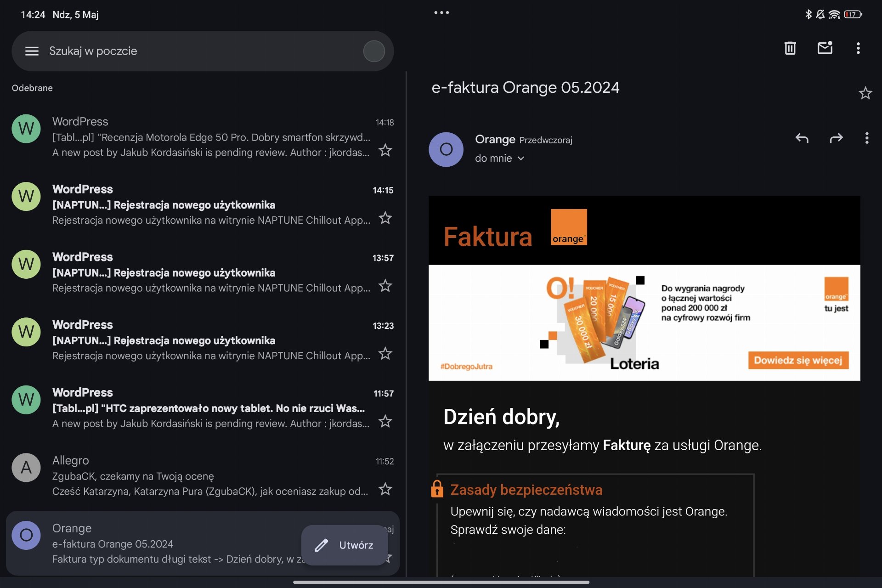This screenshot has width=882, height=588.
Task: Open the top toolbar overflow menu
Action: pos(858,48)
